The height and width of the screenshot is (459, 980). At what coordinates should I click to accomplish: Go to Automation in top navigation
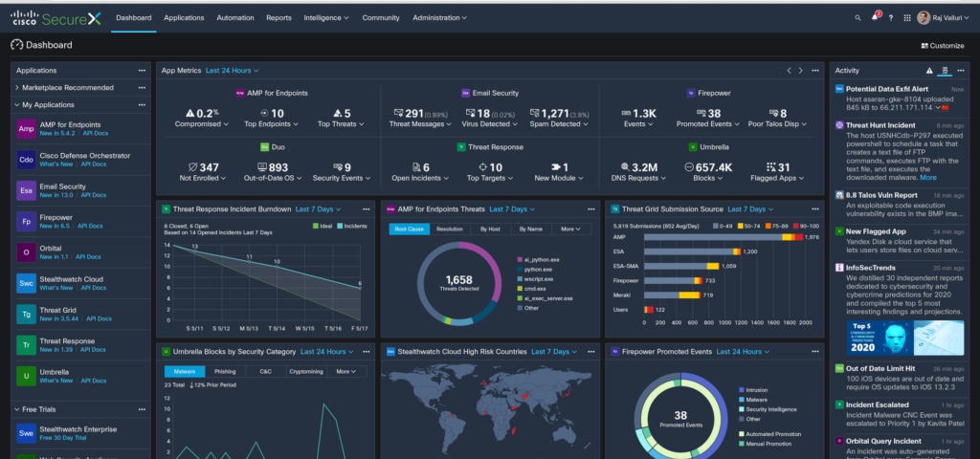coord(235,18)
